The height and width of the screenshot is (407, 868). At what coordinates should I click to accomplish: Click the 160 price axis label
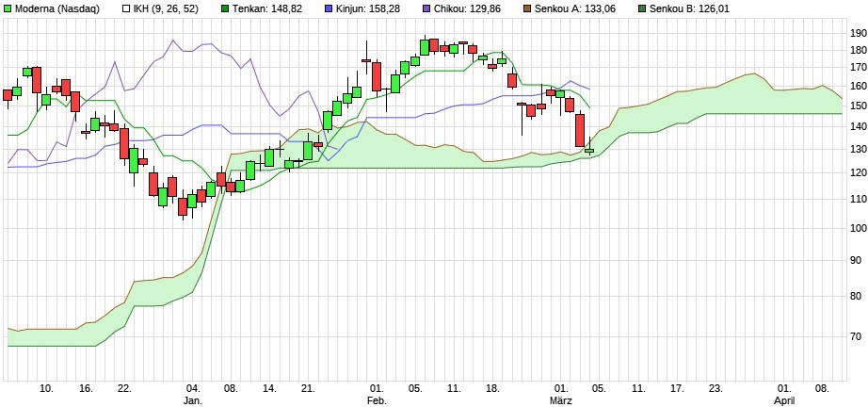(x=858, y=86)
